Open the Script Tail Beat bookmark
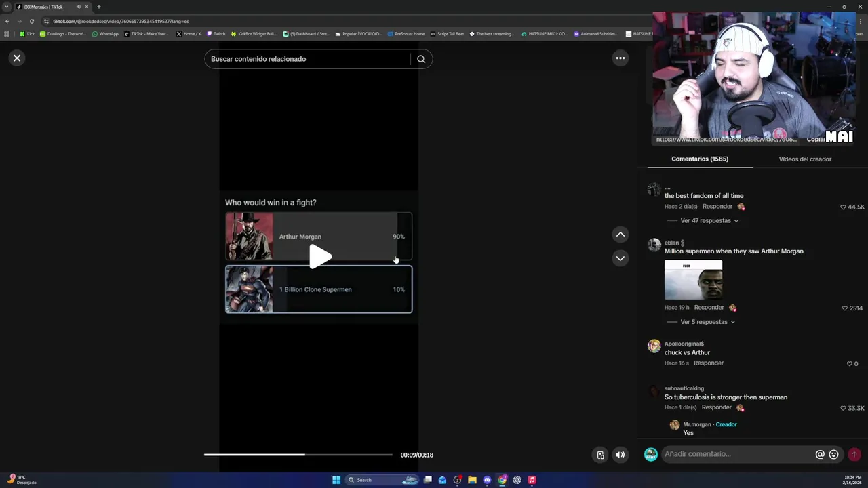This screenshot has width=868, height=488. [448, 34]
